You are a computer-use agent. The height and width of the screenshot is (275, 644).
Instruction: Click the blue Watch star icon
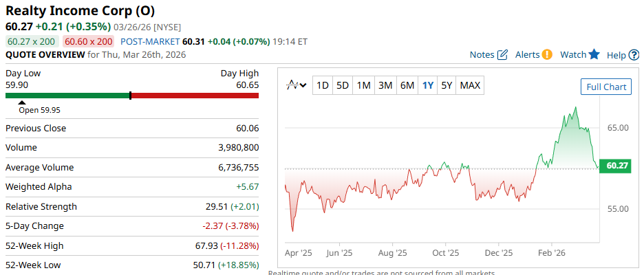pyautogui.click(x=594, y=54)
